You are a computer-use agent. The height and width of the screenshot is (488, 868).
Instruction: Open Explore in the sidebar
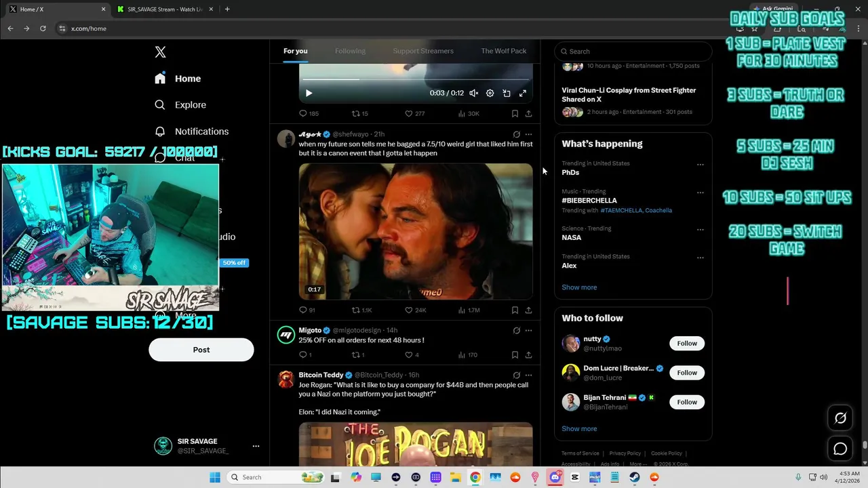[180, 105]
